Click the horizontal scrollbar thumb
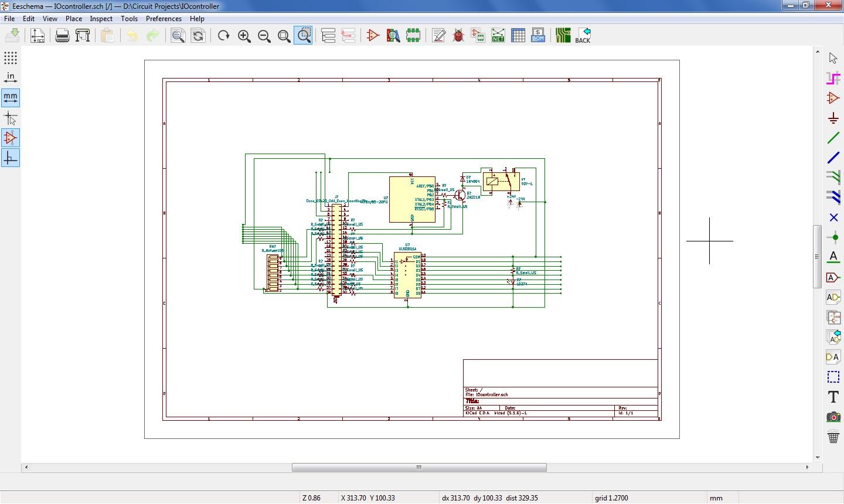The image size is (844, 504). pos(419,467)
